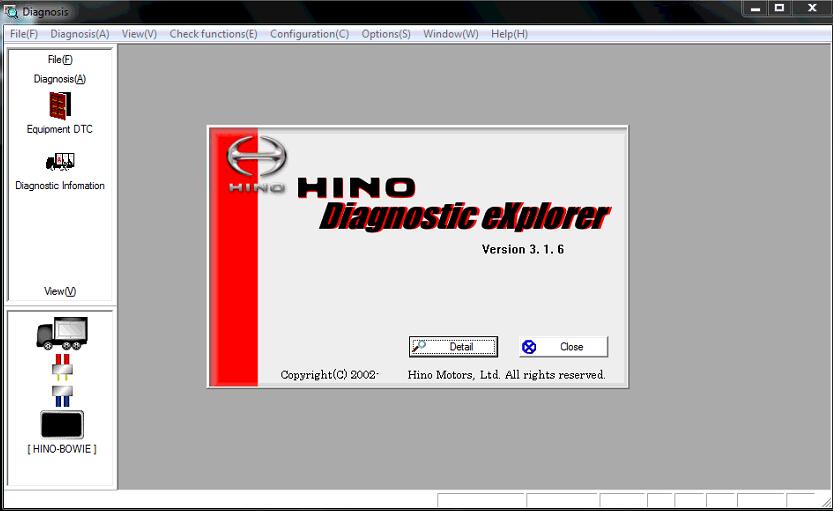Select View(V) at side panel bottom

(x=60, y=291)
